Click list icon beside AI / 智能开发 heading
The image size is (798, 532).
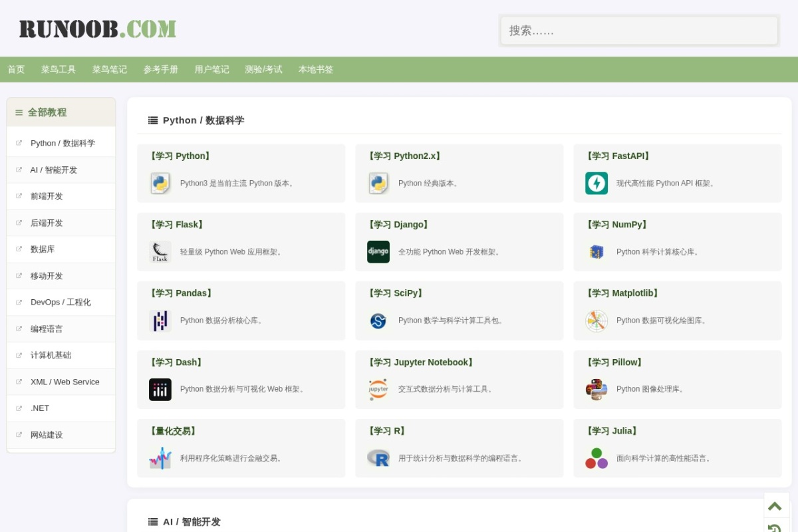[x=153, y=522]
